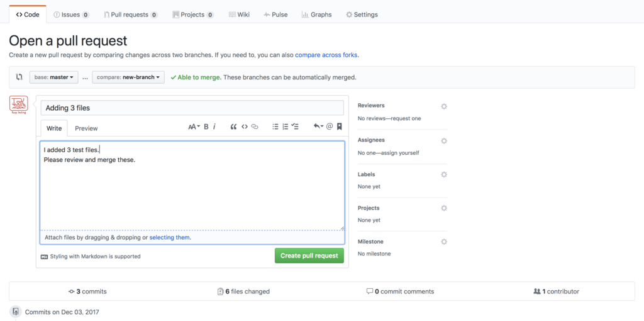Viewport: 644px width, 321px height.
Task: Open the Code tab
Action: (x=28, y=14)
